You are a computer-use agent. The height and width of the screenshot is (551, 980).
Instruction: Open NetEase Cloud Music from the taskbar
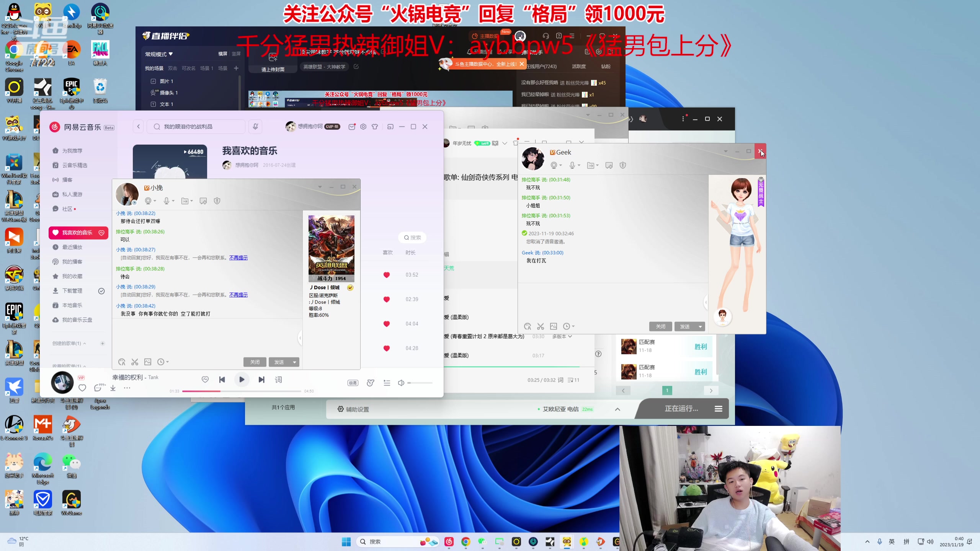tap(449, 542)
